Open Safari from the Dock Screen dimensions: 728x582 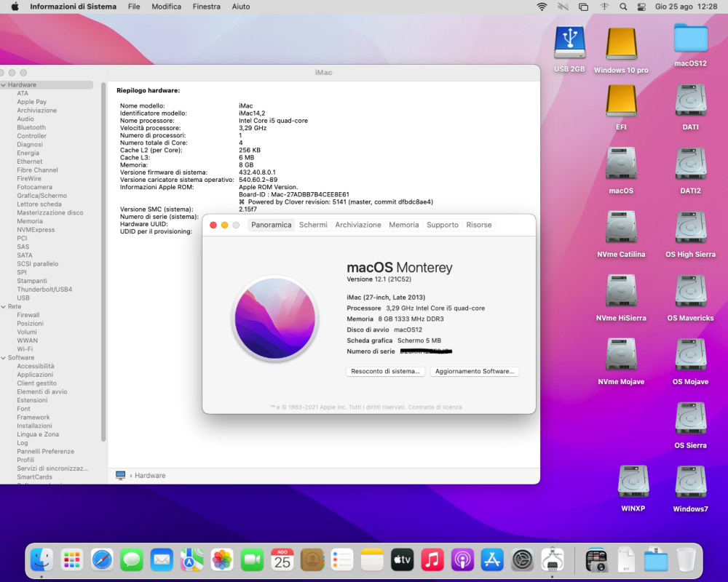[x=102, y=559]
